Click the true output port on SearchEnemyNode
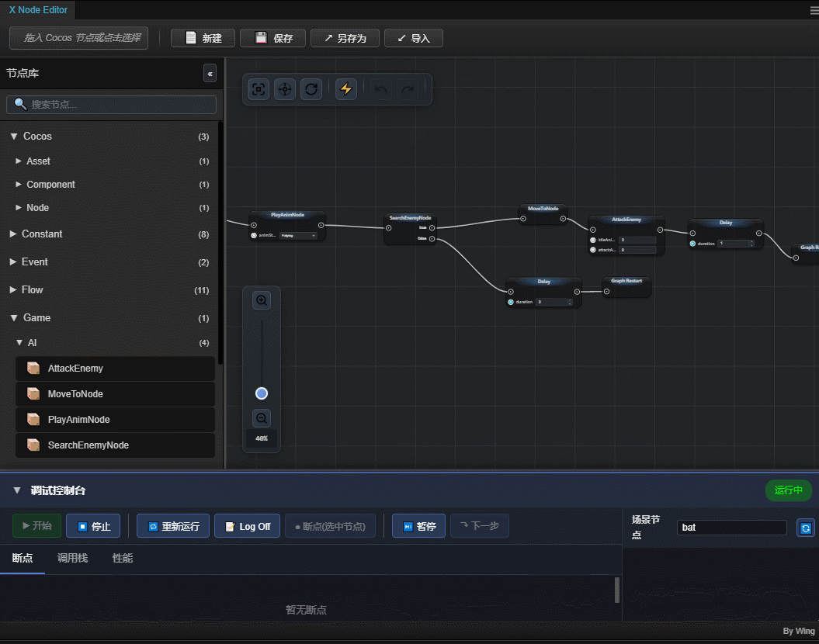 point(432,228)
